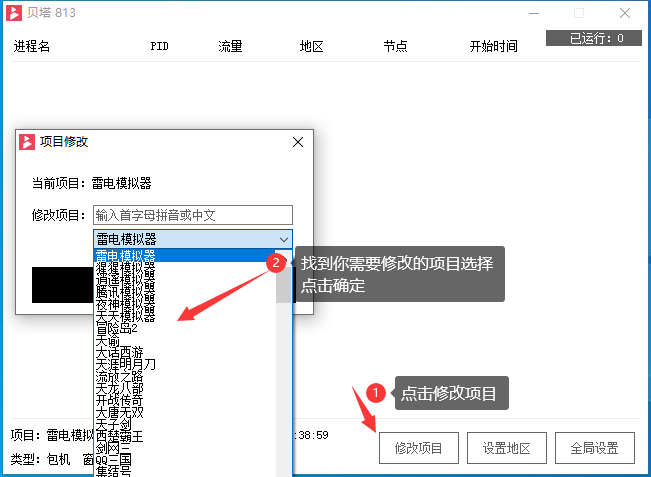Click the logo icon in 项目修改 dialog
Image resolution: width=651 pixels, height=477 pixels.
[x=28, y=142]
